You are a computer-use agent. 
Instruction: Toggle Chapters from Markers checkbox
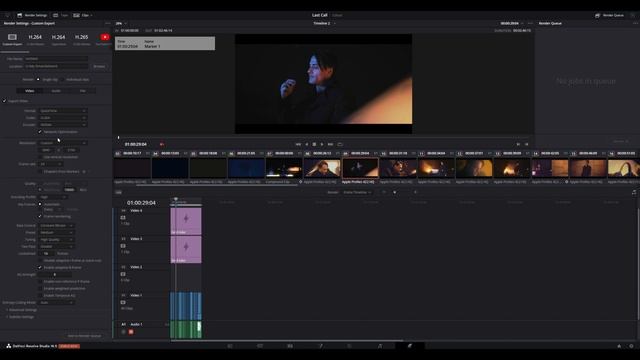(x=40, y=171)
